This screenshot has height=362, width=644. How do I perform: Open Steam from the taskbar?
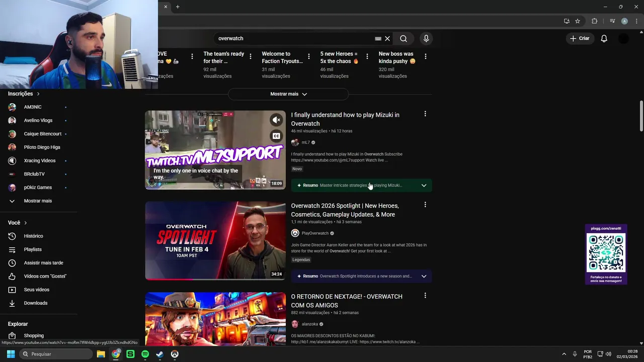159,354
